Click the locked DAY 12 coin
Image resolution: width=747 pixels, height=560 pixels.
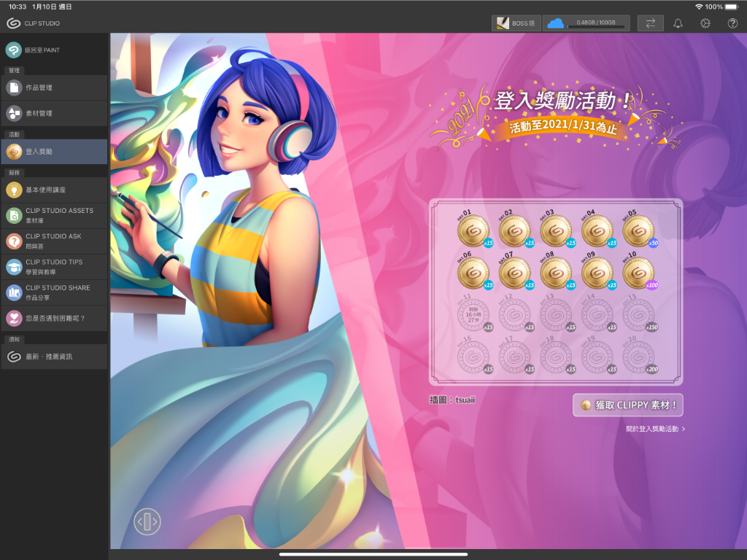(x=514, y=315)
